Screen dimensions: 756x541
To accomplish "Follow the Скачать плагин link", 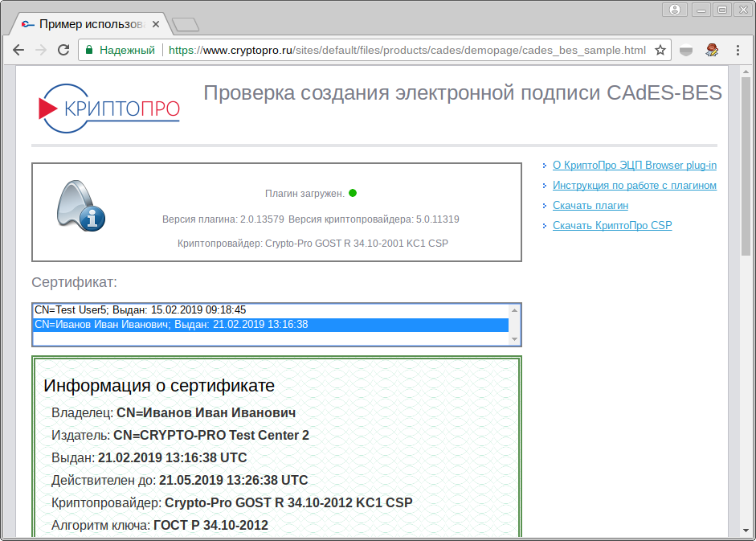I will coord(590,206).
